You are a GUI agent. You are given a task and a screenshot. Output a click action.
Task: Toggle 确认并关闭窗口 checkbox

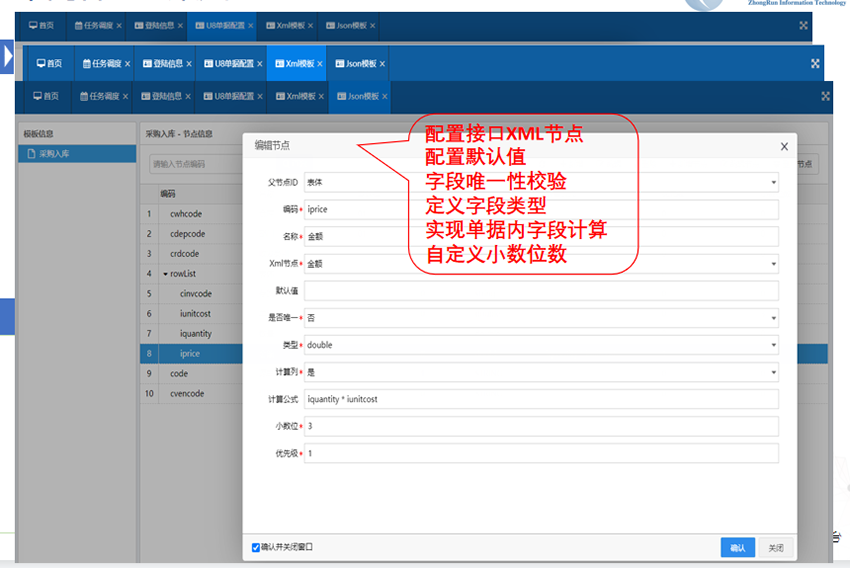256,548
